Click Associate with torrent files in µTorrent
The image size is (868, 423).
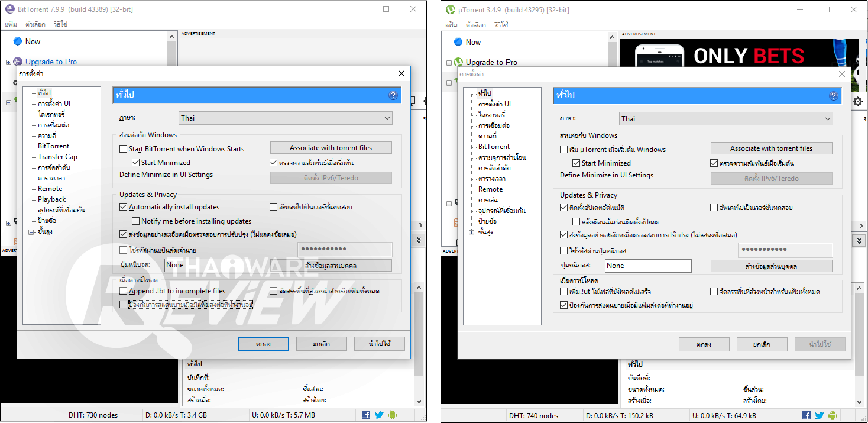click(x=772, y=148)
